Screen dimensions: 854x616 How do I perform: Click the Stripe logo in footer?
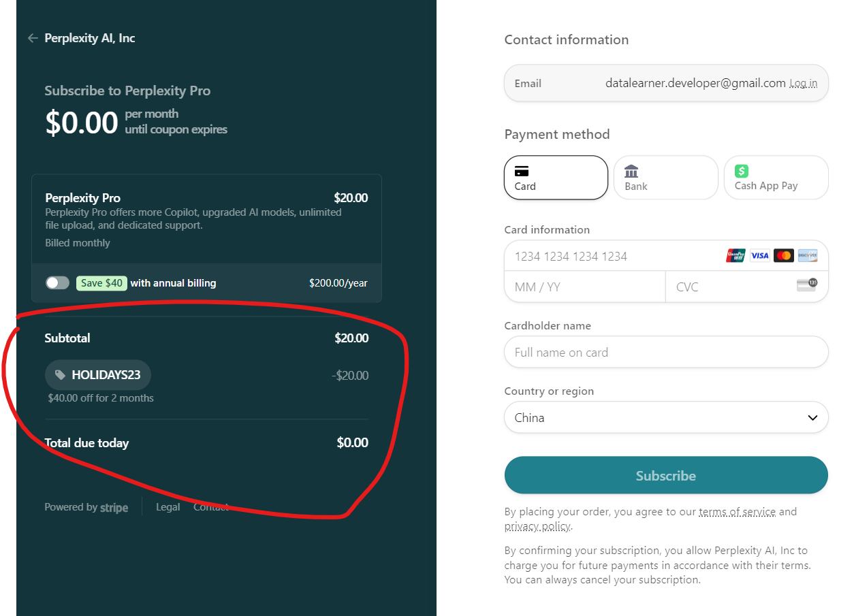point(114,508)
